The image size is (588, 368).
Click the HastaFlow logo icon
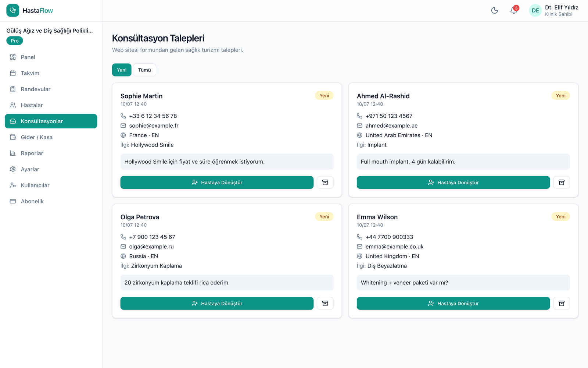(x=13, y=11)
